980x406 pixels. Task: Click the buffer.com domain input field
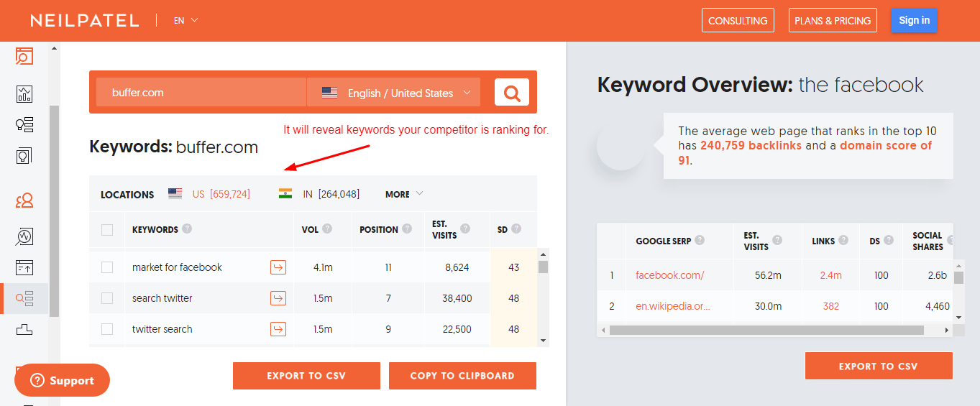pos(201,93)
